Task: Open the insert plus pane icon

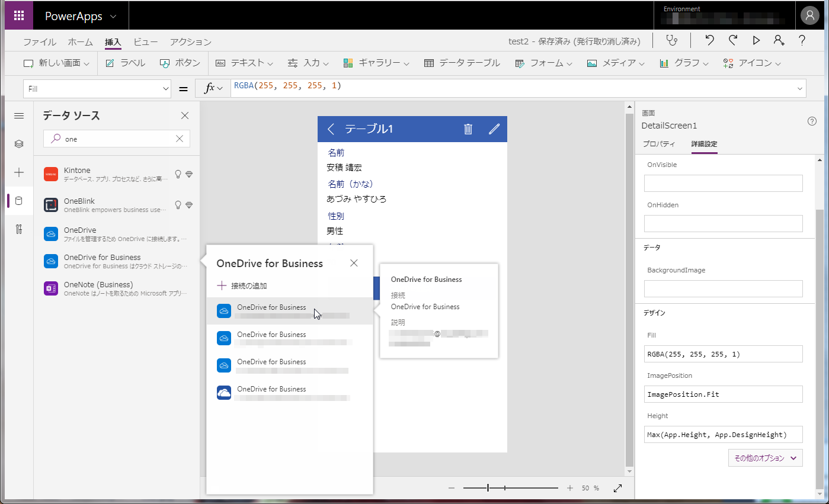Action: (x=19, y=172)
